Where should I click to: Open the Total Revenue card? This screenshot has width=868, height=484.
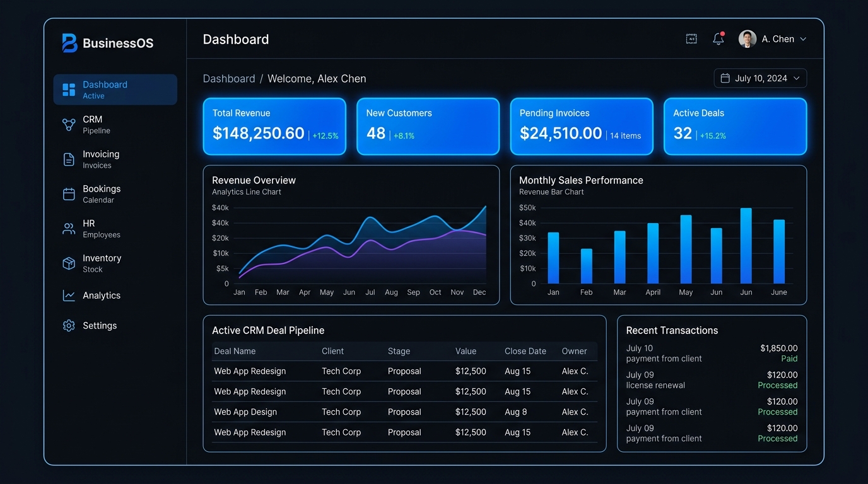tap(274, 126)
